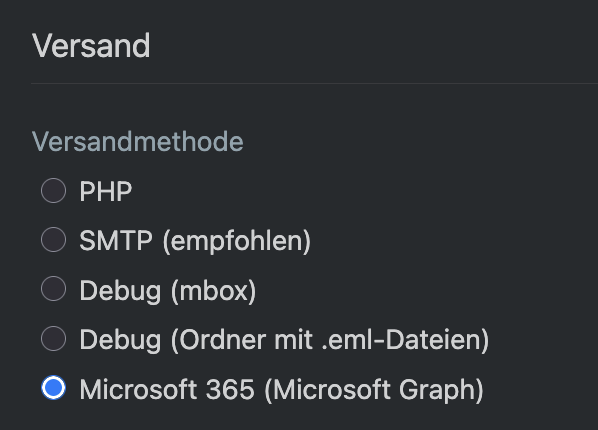Click the Microsoft 365 label text

(x=167, y=389)
